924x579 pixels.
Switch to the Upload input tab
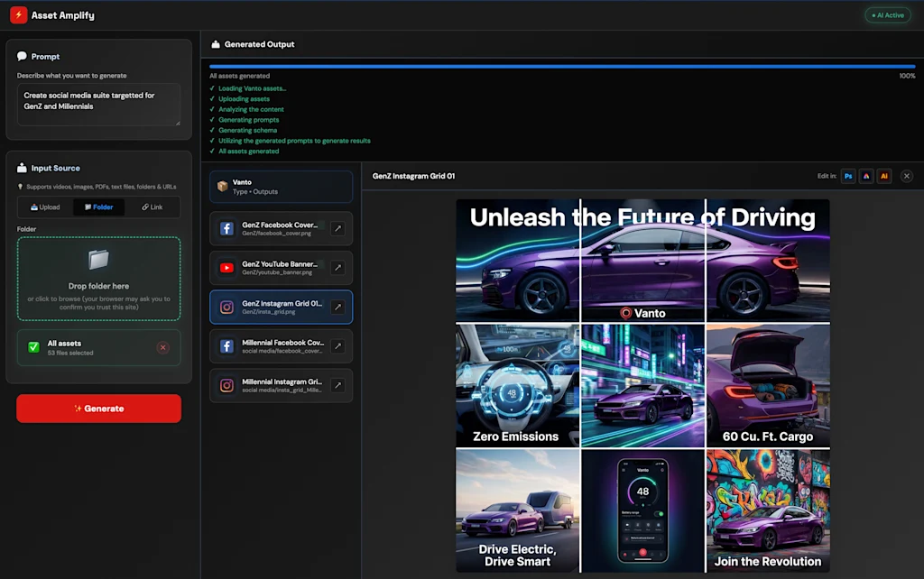click(x=45, y=207)
